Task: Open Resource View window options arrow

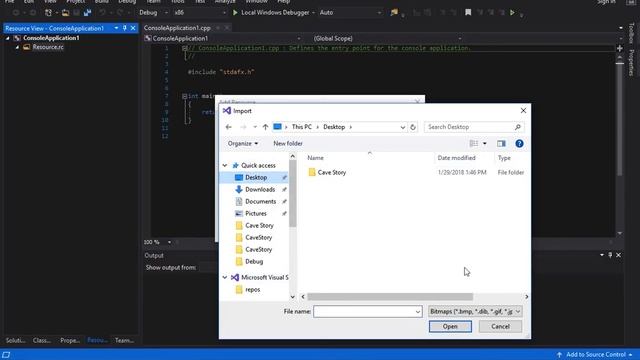Action: click(x=116, y=28)
